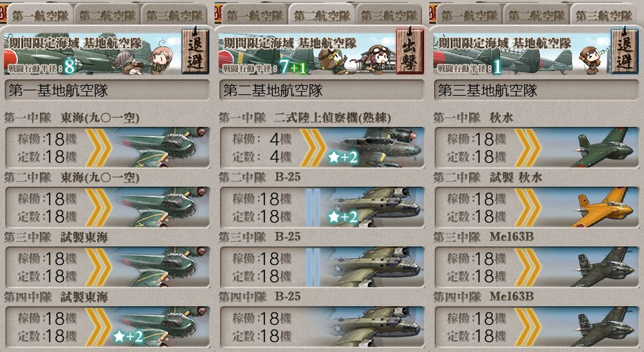Click the 試製東海 slot in 第三中隊
Viewport: 644px width, 352px height.
point(108,267)
